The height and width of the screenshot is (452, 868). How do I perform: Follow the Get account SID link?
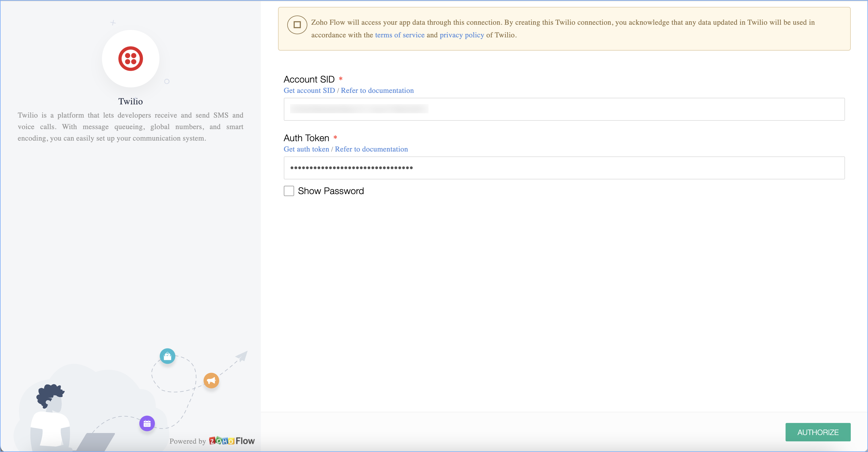pyautogui.click(x=309, y=90)
